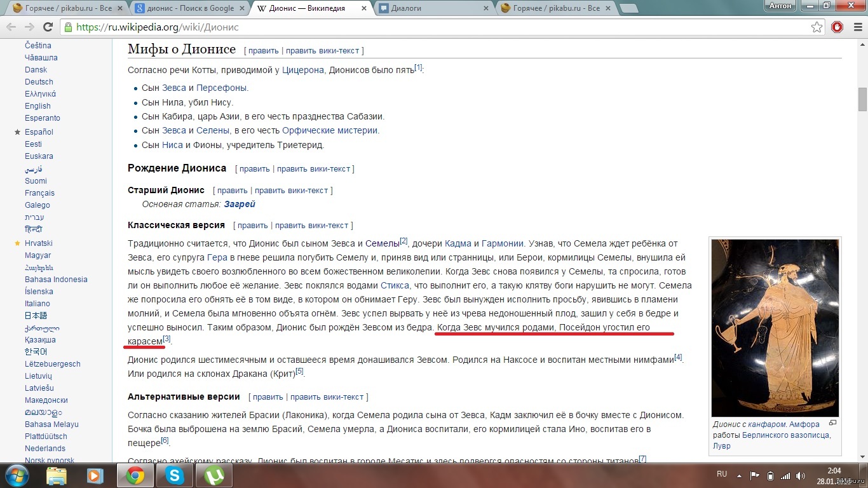The height and width of the screenshot is (488, 868).
Task: Open Skype from the taskbar
Action: (x=174, y=475)
